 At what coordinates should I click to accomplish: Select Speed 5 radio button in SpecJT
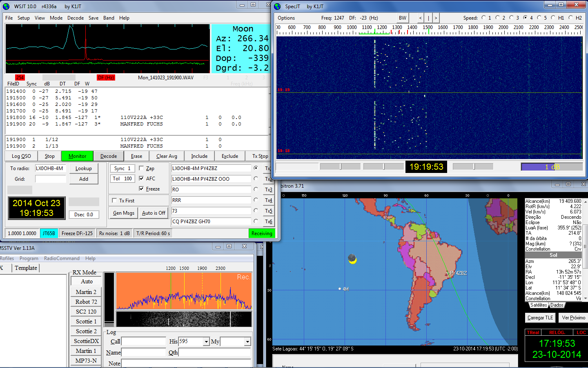539,18
